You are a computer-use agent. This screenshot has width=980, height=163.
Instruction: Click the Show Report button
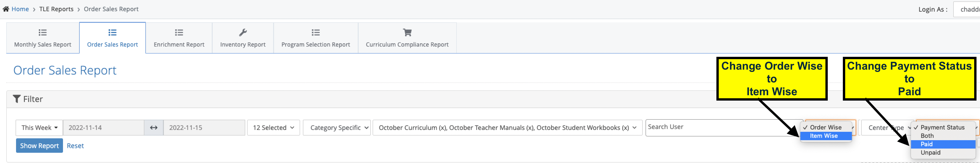coord(40,146)
